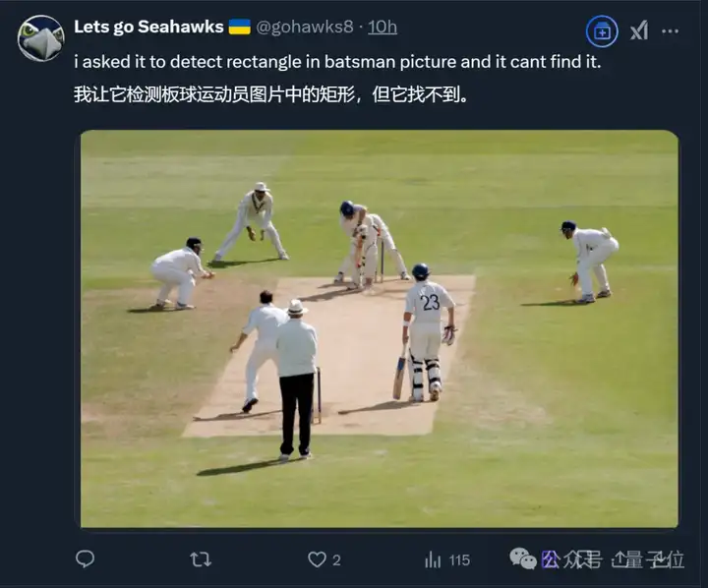Open the Lets go Seahawks display name
Viewport: 708px width, 588px height.
coord(149,27)
